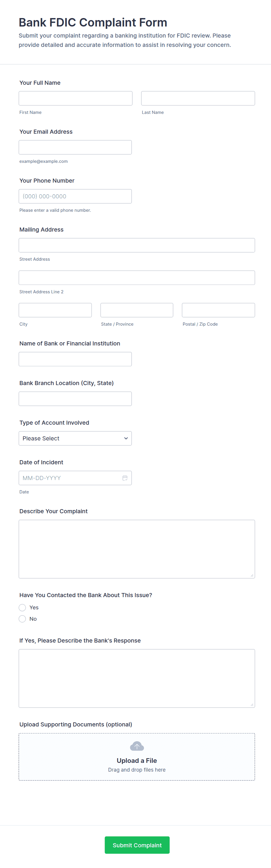Screen dimensions: 271x868
Task: Focus the State / Province field
Action: coord(136,310)
